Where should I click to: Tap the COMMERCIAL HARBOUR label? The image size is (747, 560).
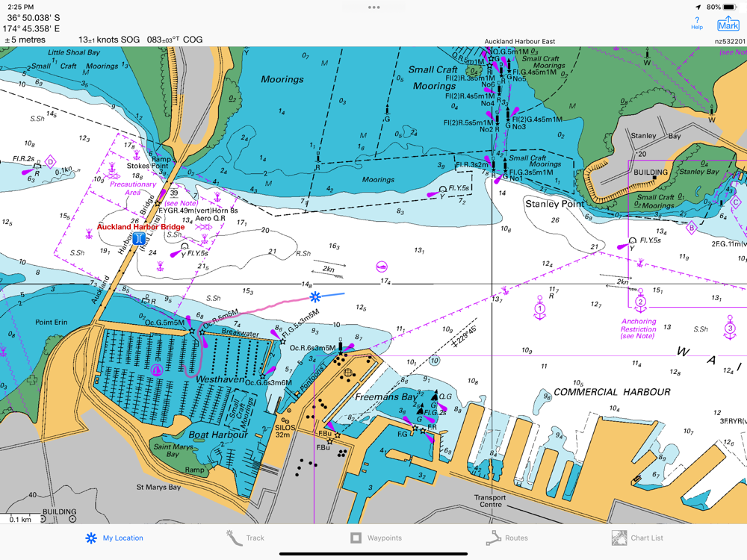pos(613,392)
